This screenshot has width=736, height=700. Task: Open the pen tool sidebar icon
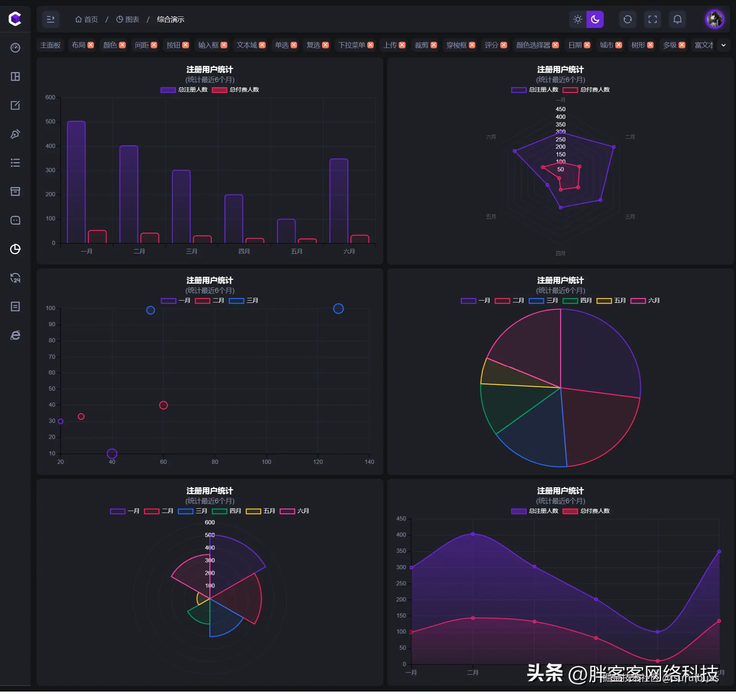[x=15, y=134]
